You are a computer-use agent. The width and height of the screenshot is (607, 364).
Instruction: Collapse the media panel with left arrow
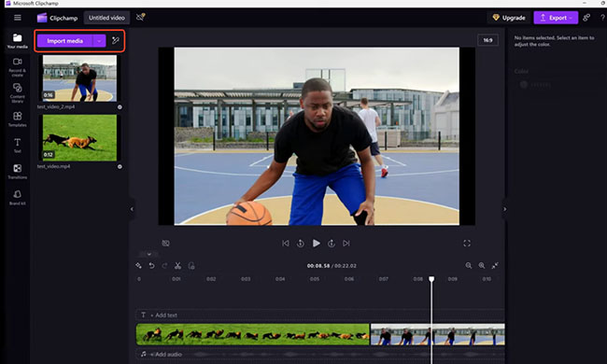[132, 209]
